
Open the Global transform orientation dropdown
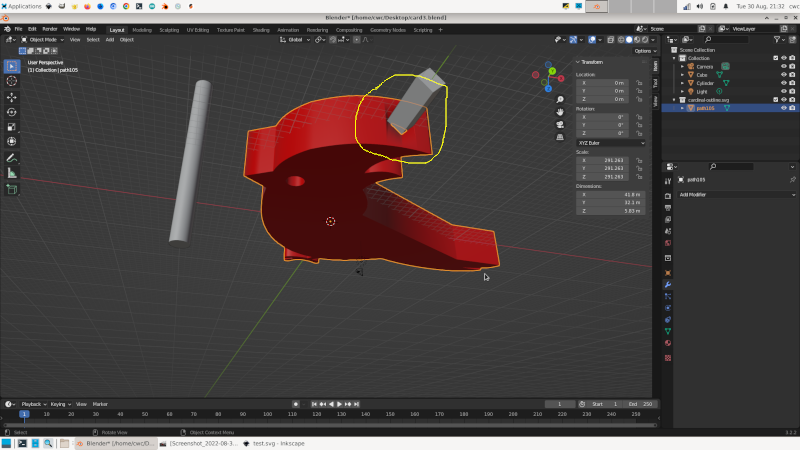295,40
